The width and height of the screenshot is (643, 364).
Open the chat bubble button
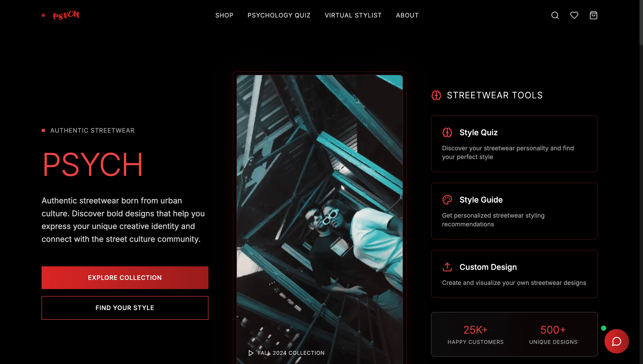tap(617, 341)
